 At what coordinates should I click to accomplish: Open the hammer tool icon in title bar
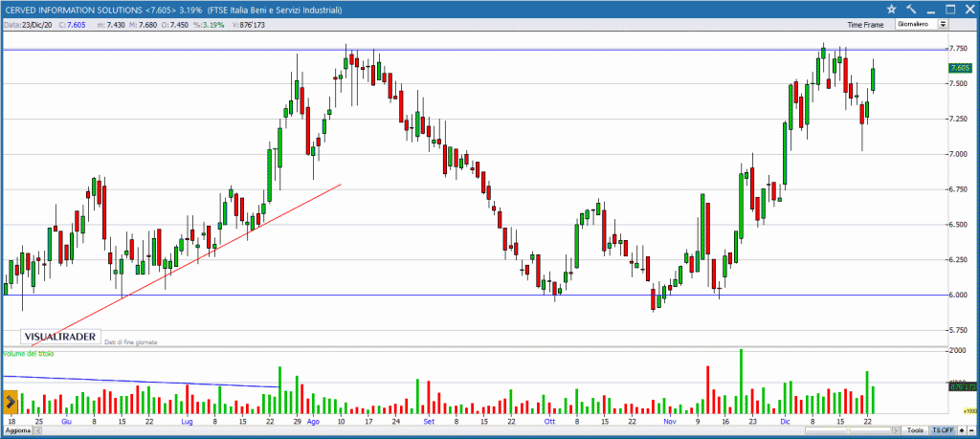coord(911,9)
